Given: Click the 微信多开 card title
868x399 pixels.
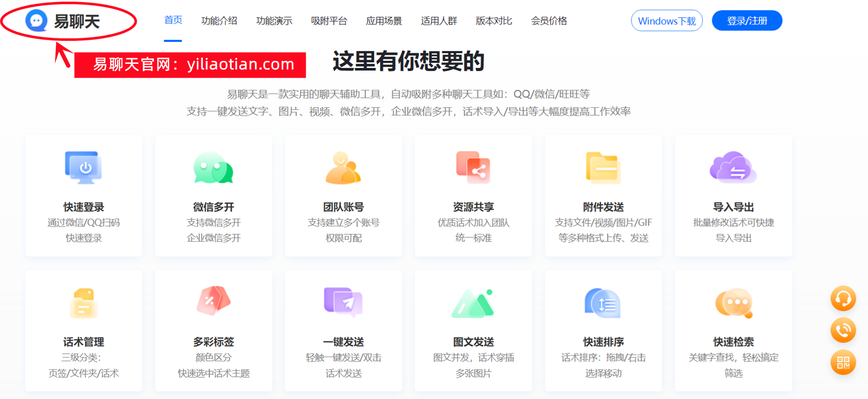Looking at the screenshot, I should [x=214, y=207].
